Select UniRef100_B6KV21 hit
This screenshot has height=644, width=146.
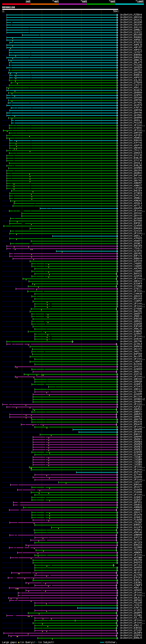point(131,273)
